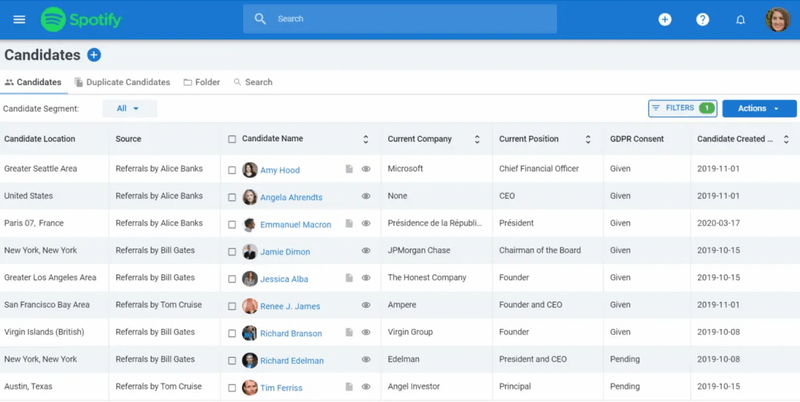Click the FILTERS button
Image resolution: width=800 pixels, height=402 pixels.
(682, 108)
